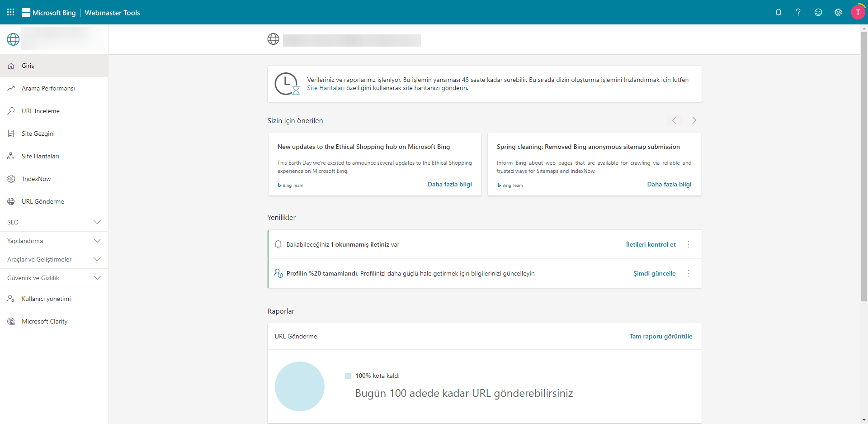The width and height of the screenshot is (868, 424).
Task: Open the user profile avatar T
Action: 858,12
